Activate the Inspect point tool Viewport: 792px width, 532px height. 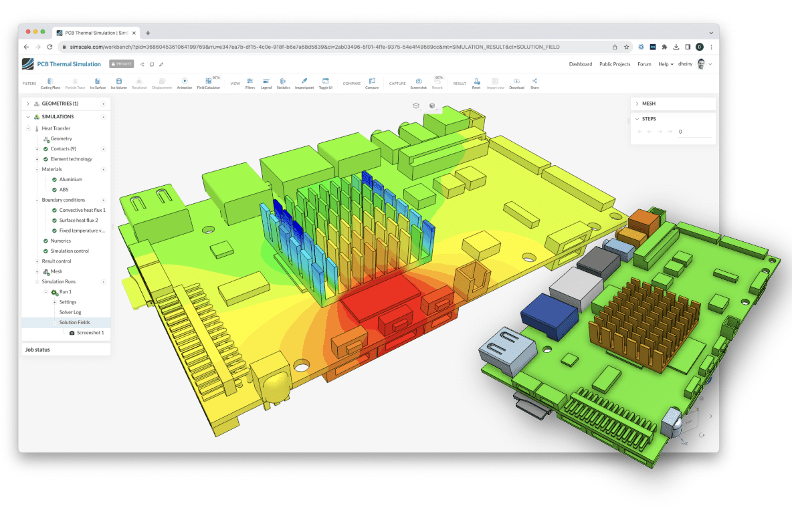[x=304, y=84]
